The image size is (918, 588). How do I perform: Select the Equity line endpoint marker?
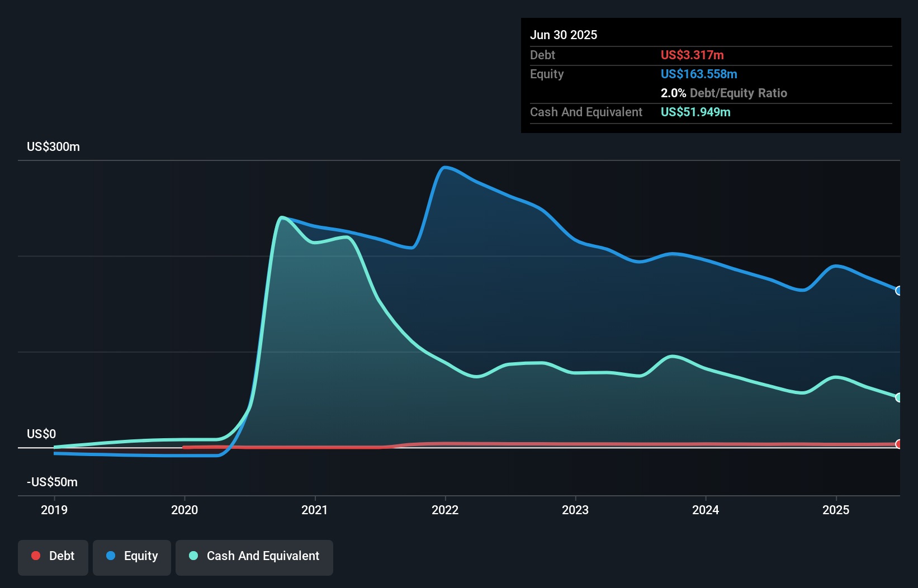pyautogui.click(x=899, y=291)
